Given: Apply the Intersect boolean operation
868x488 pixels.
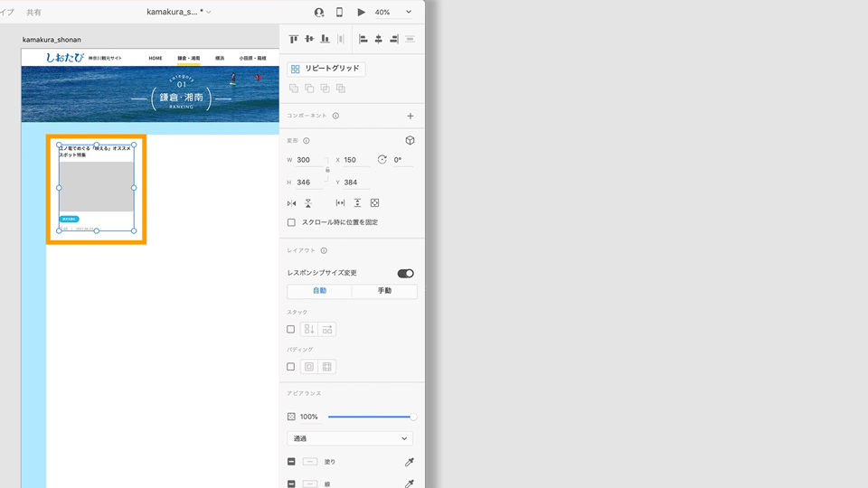Looking at the screenshot, I should pyautogui.click(x=325, y=89).
